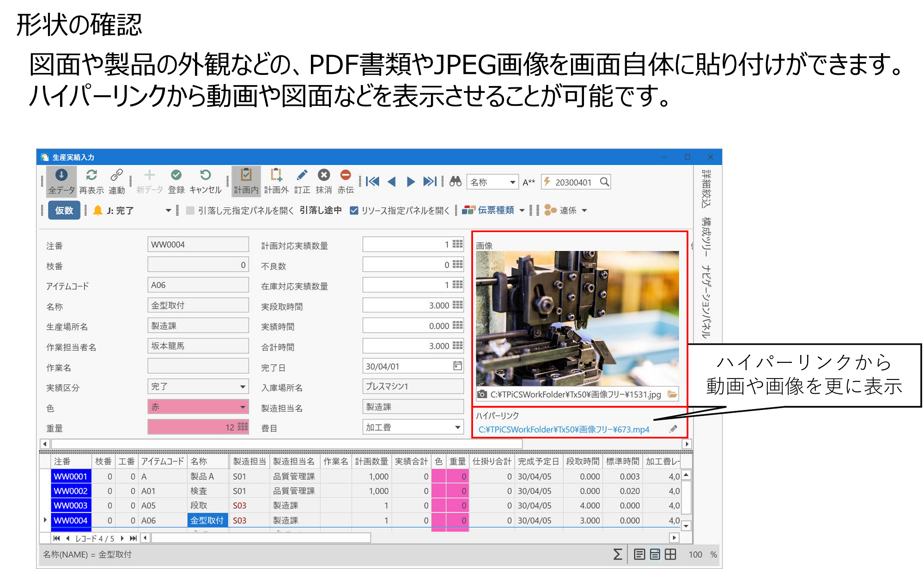Image resolution: width=924 pixels, height=569 pixels.
Task: Open the 名称 search field dropdown
Action: 512,182
